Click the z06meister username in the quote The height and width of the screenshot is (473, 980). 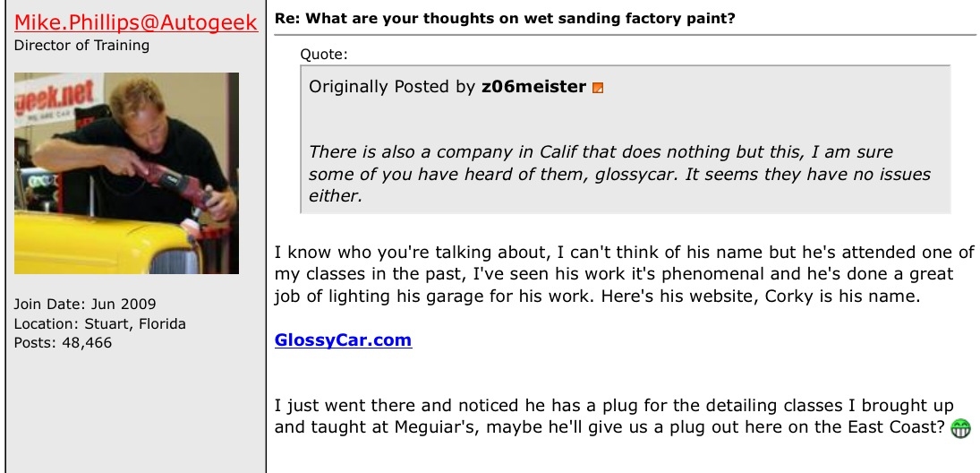point(533,87)
